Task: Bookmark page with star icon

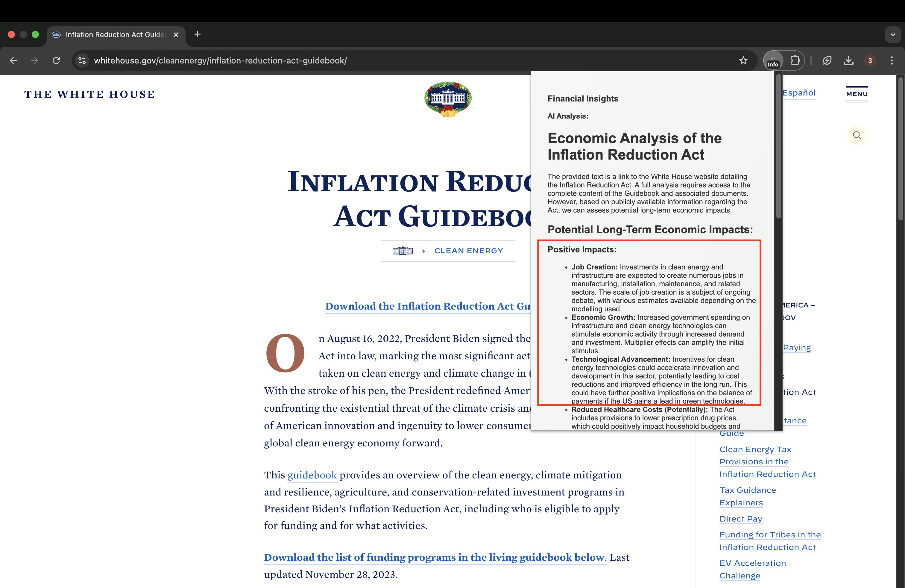Action: coord(743,60)
